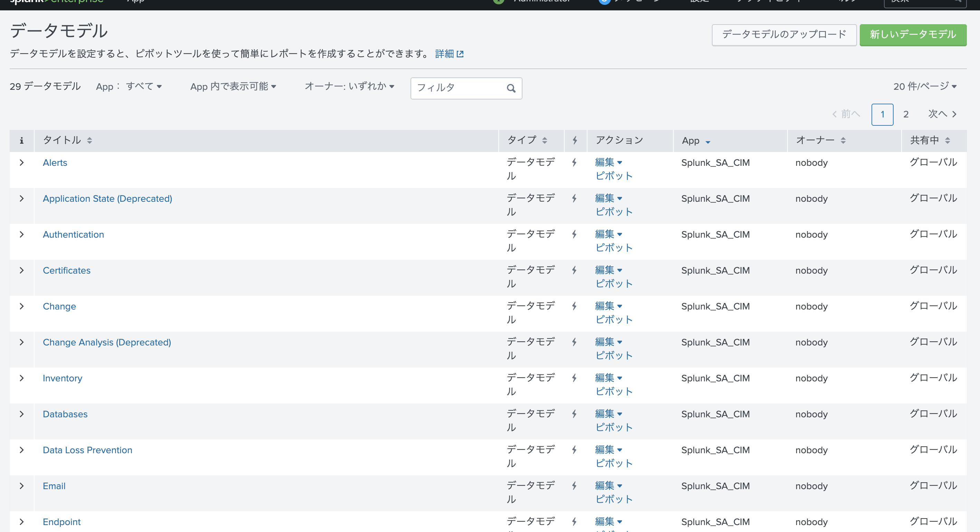Sort by タイトル using its sort arrows
This screenshot has width=980, height=532.
point(89,140)
